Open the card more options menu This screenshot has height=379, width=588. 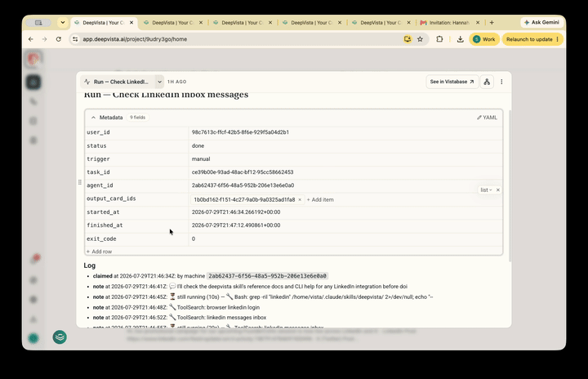point(501,82)
